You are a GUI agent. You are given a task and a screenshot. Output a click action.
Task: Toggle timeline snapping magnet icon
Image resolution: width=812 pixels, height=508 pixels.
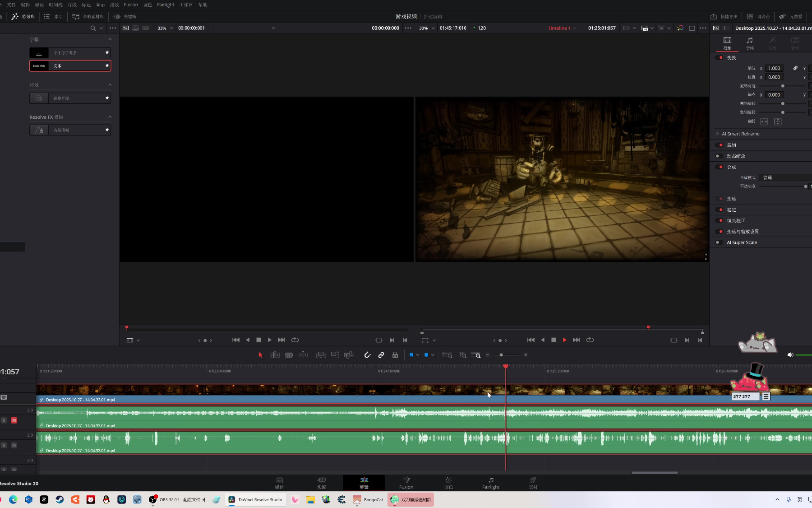click(x=367, y=355)
